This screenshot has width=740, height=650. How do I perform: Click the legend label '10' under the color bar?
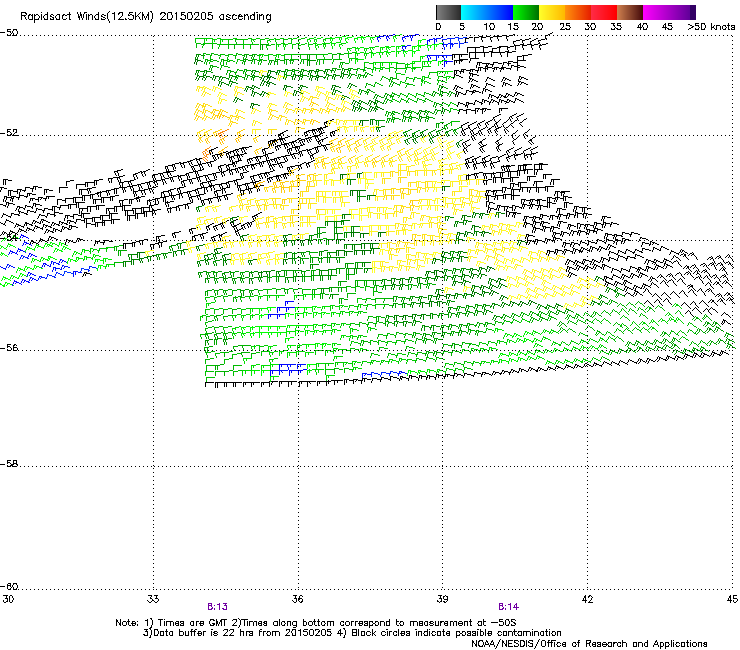click(x=489, y=27)
